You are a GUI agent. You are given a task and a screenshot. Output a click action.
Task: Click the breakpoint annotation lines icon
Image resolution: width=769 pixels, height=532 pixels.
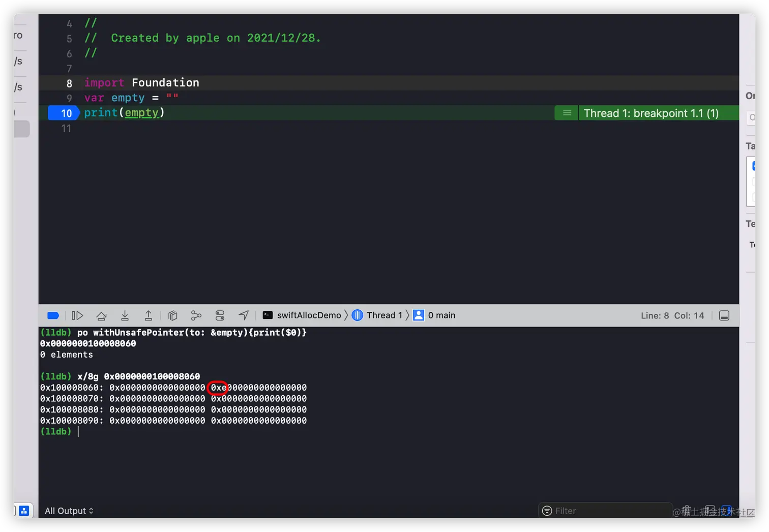pos(567,113)
